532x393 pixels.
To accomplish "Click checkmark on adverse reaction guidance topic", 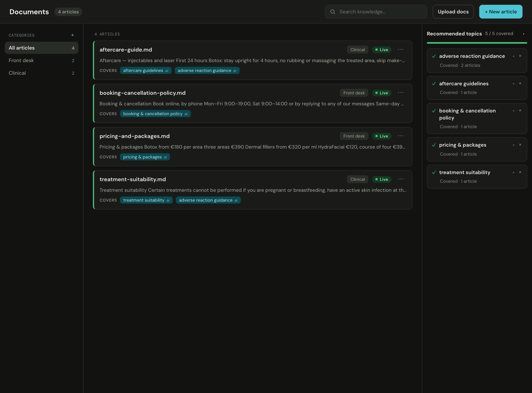I will coord(434,56).
